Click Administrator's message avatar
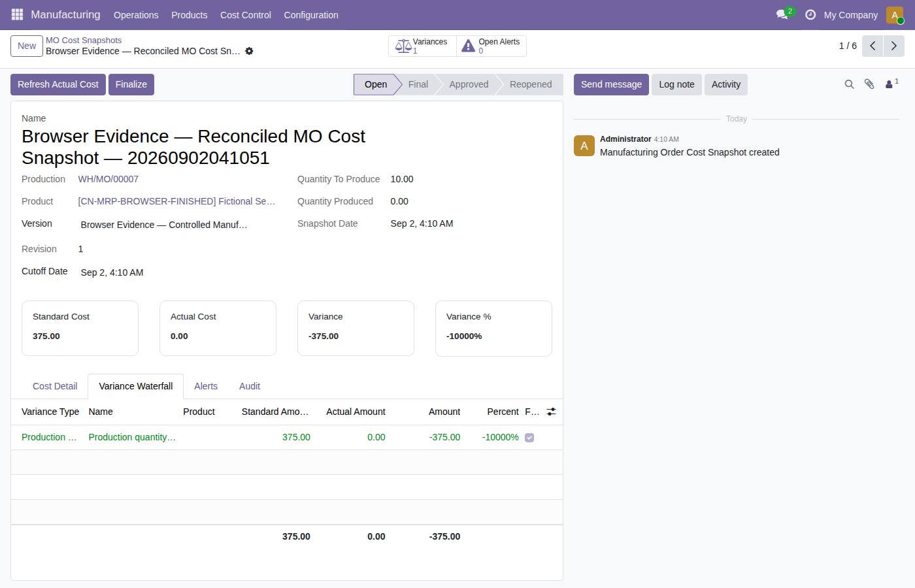The width and height of the screenshot is (915, 588). [584, 146]
